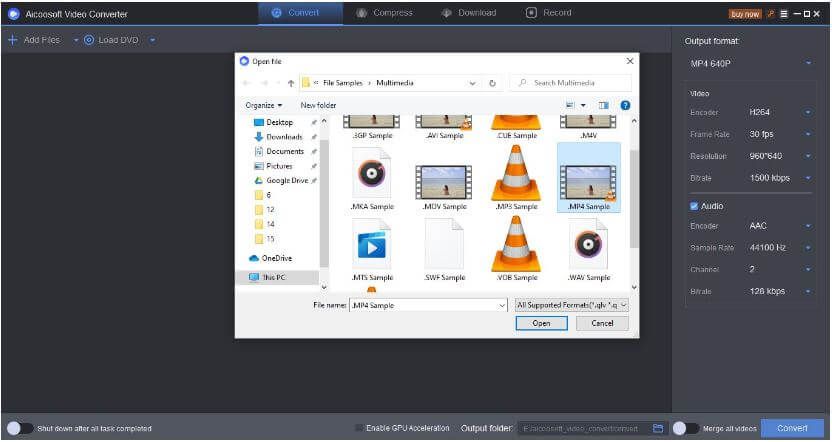Click the Open button in file dialog
832x442 pixels.
coord(541,323)
